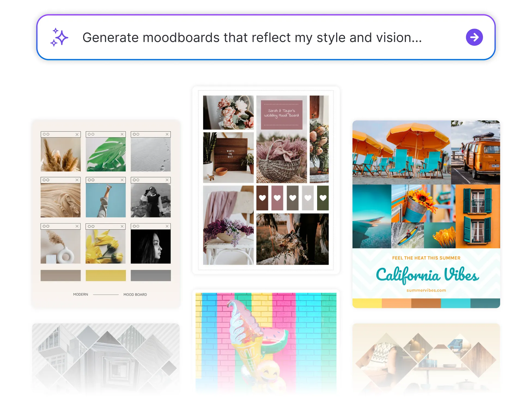Click the X icon on the woman portrait tile
This screenshot has width=532, height=400.
167,226
